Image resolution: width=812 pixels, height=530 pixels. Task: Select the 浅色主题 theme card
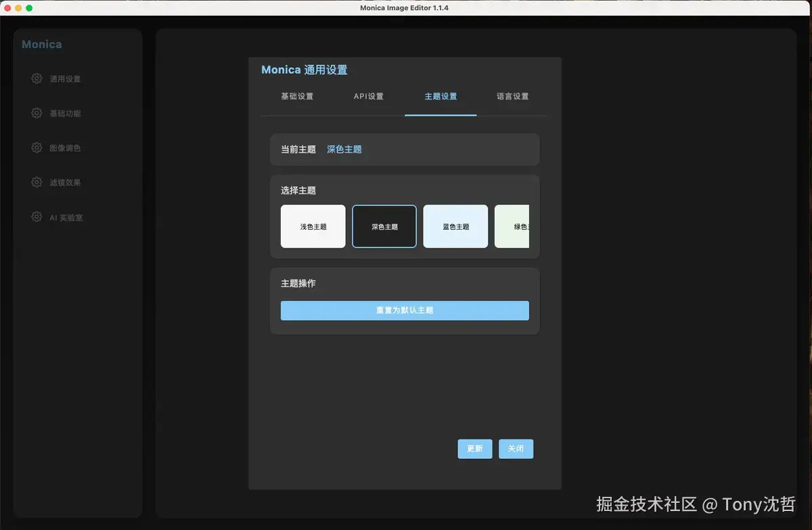[x=313, y=226]
